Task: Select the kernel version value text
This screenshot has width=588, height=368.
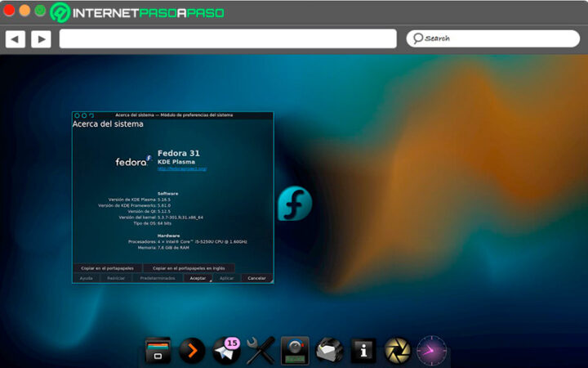Action: point(180,218)
